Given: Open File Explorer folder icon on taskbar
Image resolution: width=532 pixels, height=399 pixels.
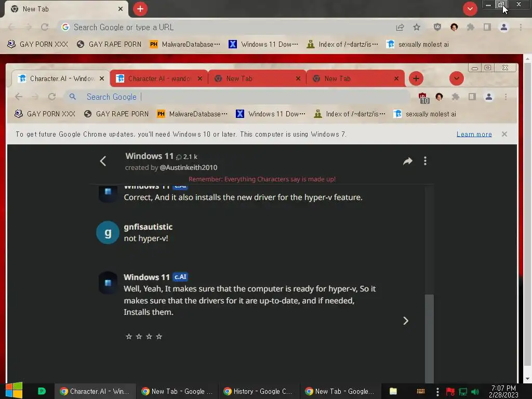Looking at the screenshot, I should (x=393, y=392).
